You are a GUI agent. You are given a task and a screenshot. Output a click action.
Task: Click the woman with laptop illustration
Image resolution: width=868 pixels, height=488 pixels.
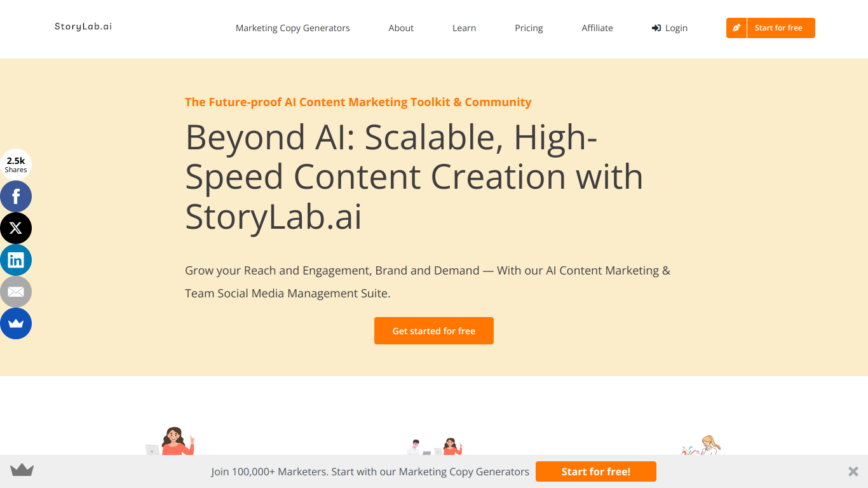coord(170,441)
